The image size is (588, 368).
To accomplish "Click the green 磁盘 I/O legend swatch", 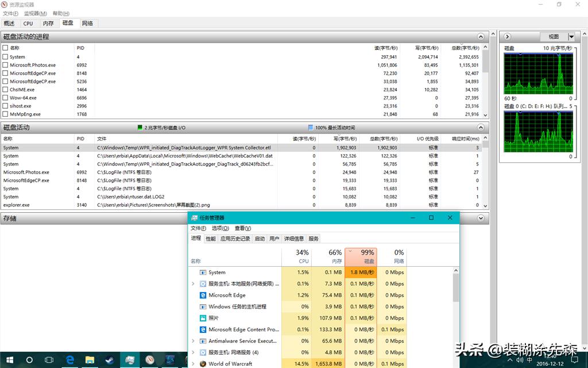I will pos(140,128).
